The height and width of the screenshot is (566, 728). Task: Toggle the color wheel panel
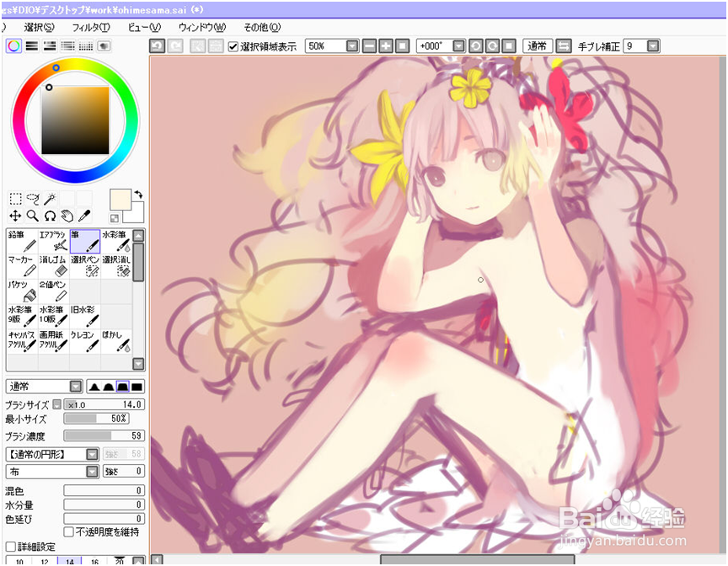[x=14, y=45]
